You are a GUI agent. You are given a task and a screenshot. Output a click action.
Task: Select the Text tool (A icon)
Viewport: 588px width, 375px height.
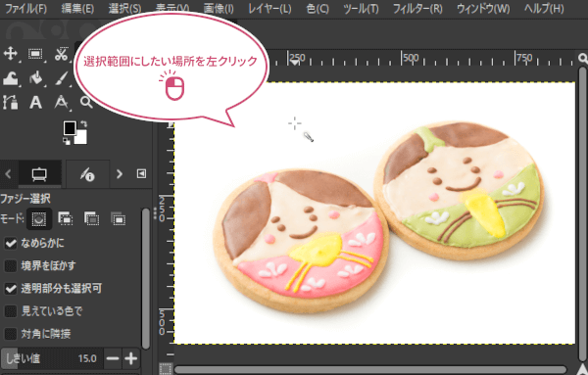pyautogui.click(x=35, y=102)
